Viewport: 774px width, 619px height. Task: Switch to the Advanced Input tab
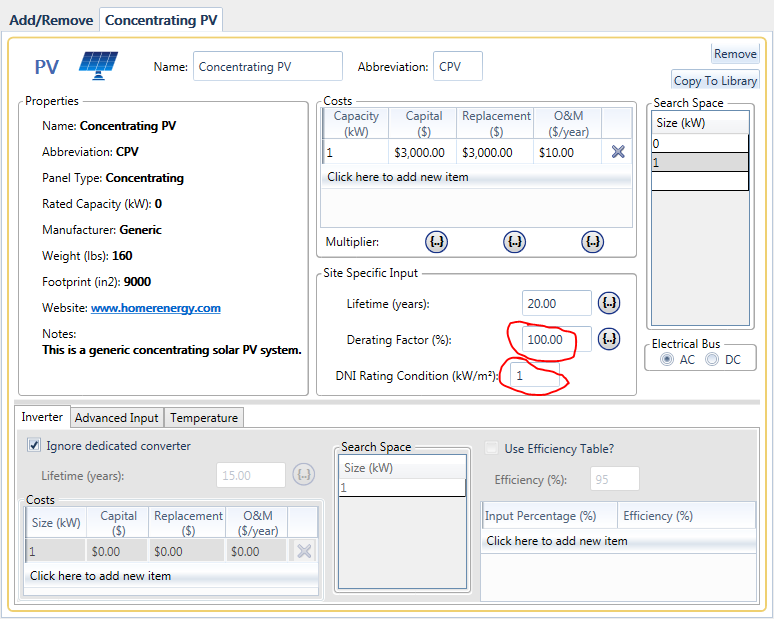point(116,418)
